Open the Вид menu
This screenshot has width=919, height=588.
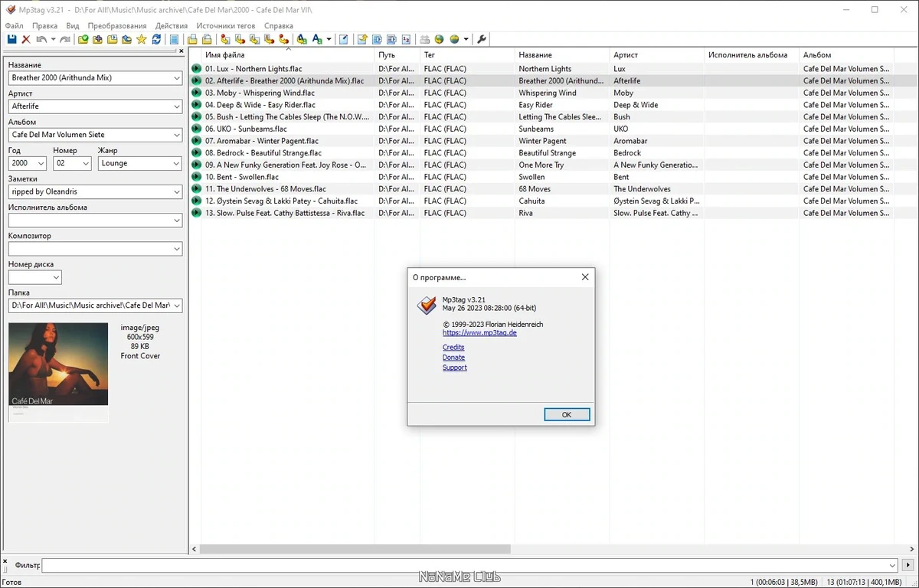click(73, 26)
